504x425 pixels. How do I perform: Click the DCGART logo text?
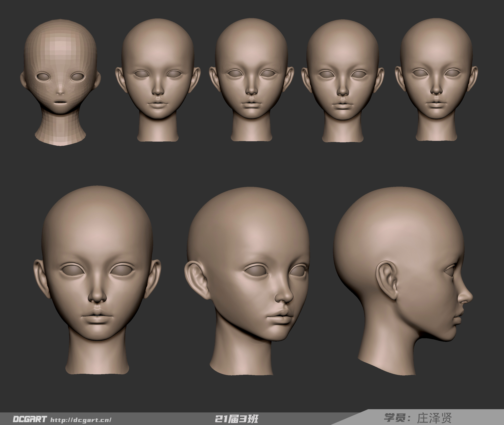(30, 419)
